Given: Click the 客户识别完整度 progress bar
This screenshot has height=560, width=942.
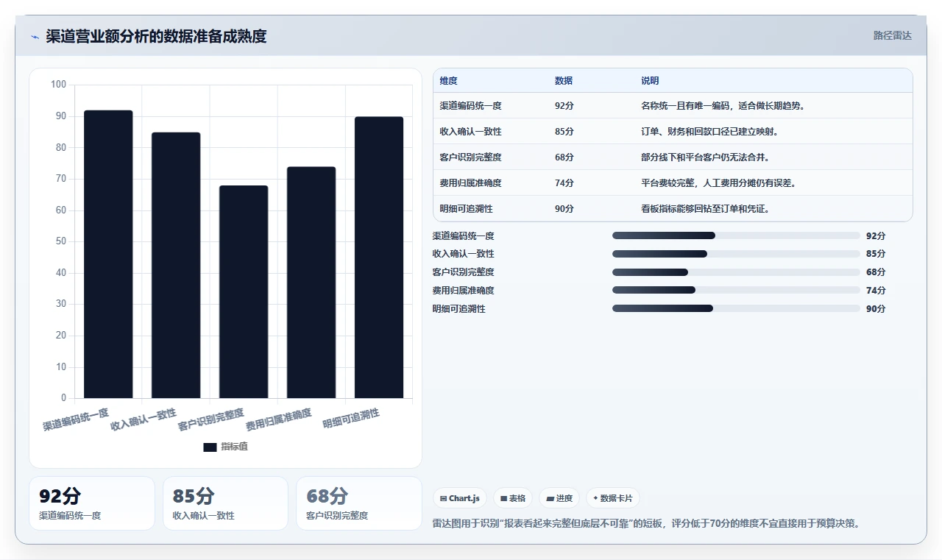Looking at the screenshot, I should pyautogui.click(x=736, y=272).
